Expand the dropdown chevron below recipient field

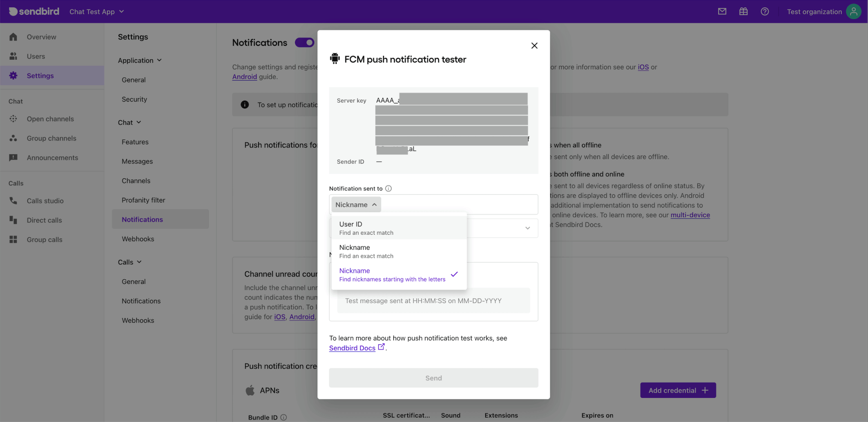(x=528, y=228)
